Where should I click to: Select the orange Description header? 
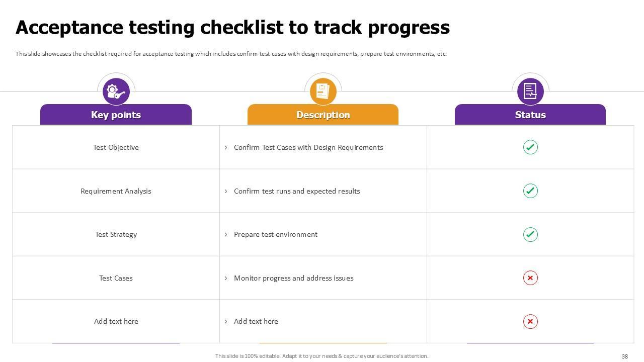tap(323, 115)
